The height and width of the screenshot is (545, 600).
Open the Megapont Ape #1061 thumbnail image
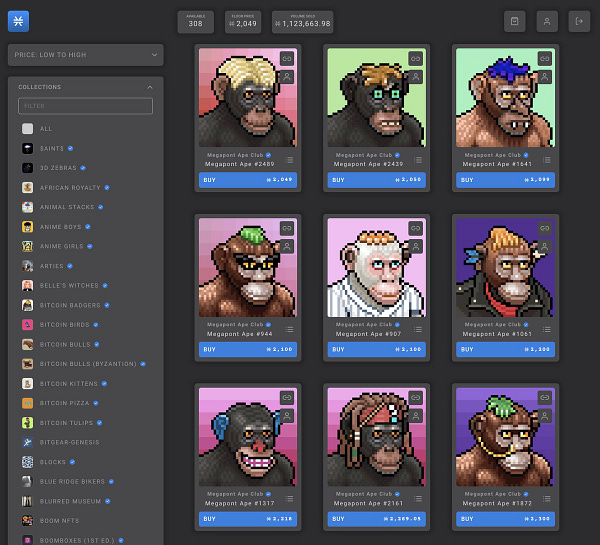pos(505,268)
